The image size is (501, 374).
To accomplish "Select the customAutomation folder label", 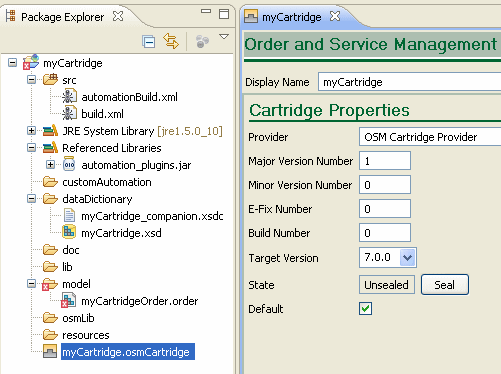I will tap(107, 182).
